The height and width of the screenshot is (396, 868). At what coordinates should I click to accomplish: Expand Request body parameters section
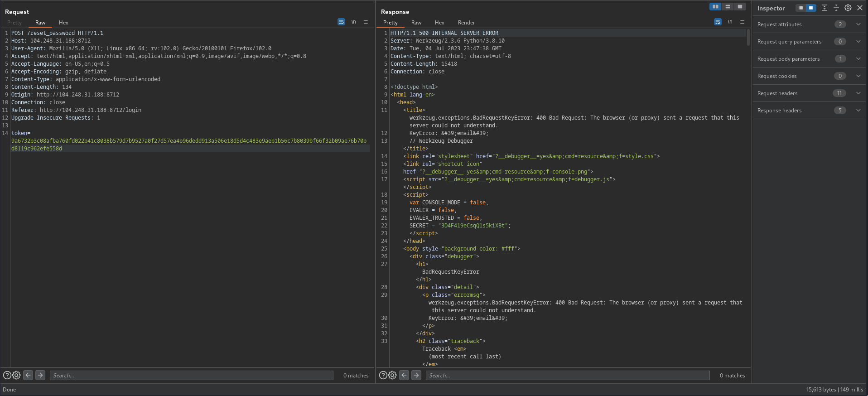858,59
